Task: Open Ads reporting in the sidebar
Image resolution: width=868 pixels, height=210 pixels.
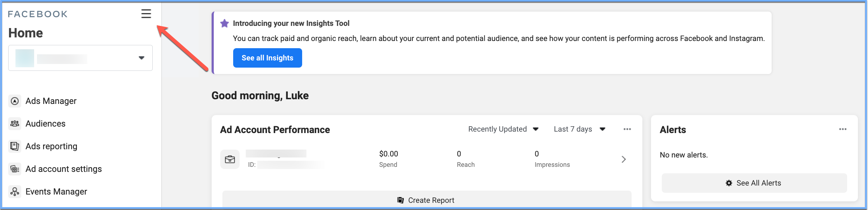Action: tap(51, 146)
